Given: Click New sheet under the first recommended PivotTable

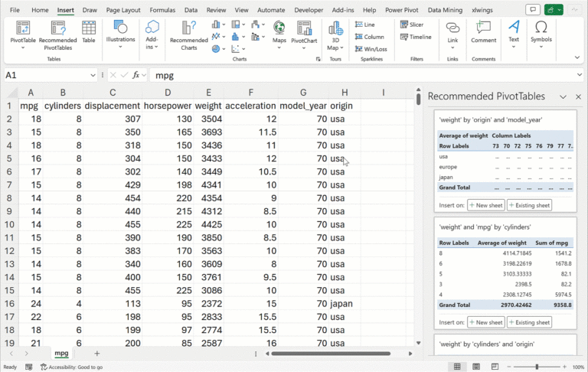Looking at the screenshot, I should 485,205.
